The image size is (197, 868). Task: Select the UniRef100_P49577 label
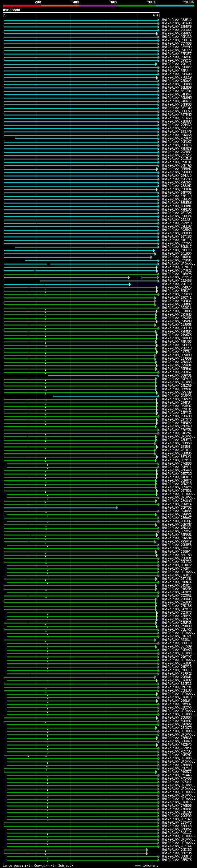click(x=177, y=772)
